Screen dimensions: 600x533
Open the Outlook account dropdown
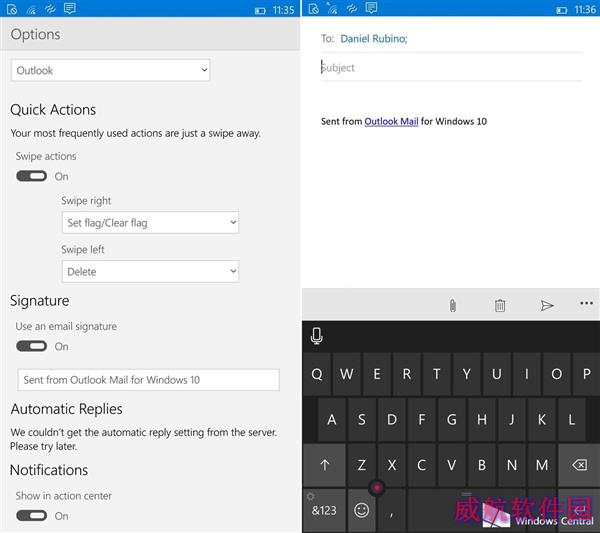(x=110, y=70)
